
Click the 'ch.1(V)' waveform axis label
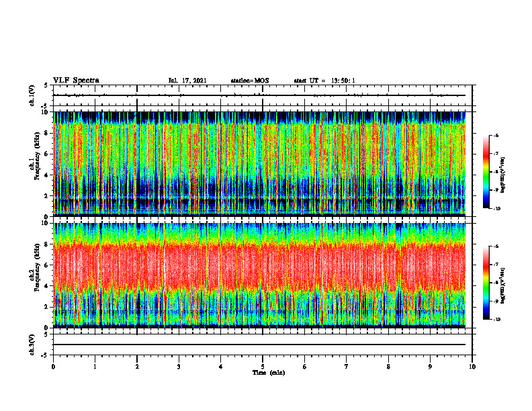click(x=32, y=95)
